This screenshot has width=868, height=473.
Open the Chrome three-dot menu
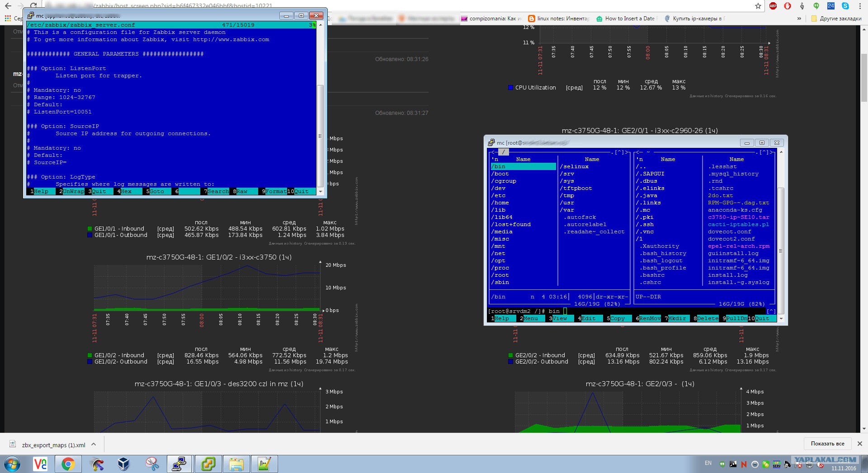point(860,6)
